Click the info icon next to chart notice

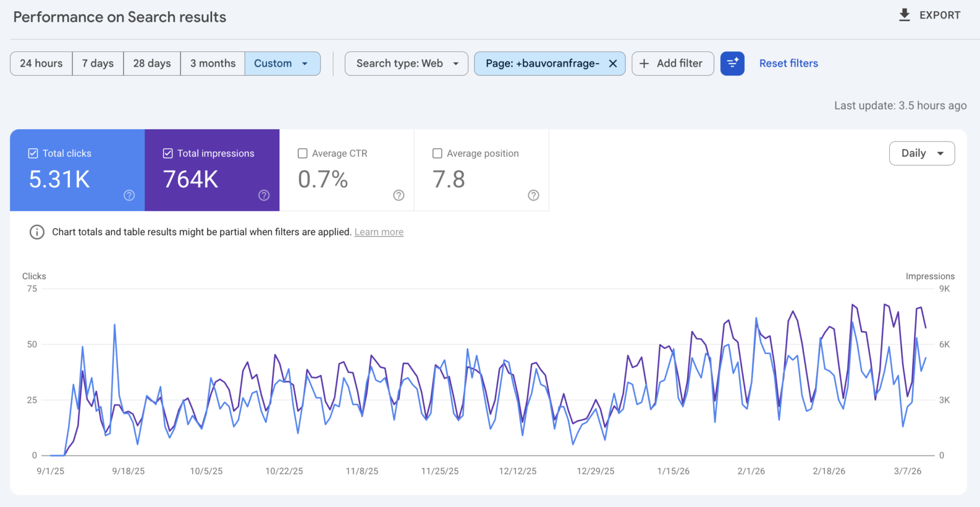(36, 232)
